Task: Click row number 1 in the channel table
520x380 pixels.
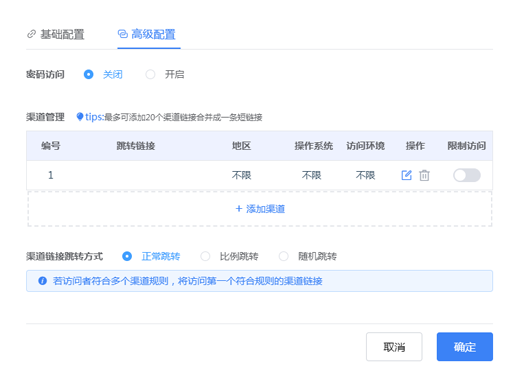Action: click(x=51, y=175)
